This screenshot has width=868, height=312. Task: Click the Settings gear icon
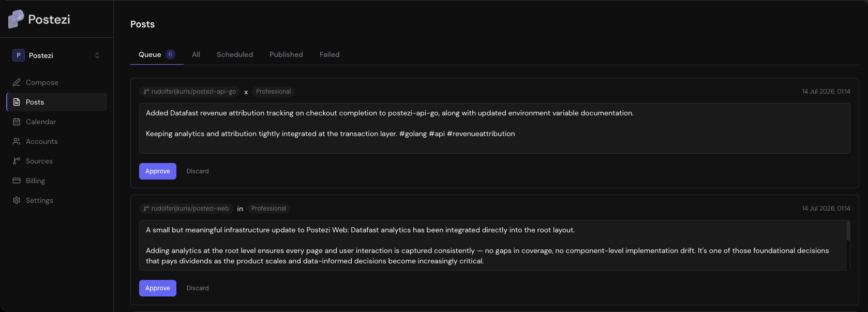17,200
